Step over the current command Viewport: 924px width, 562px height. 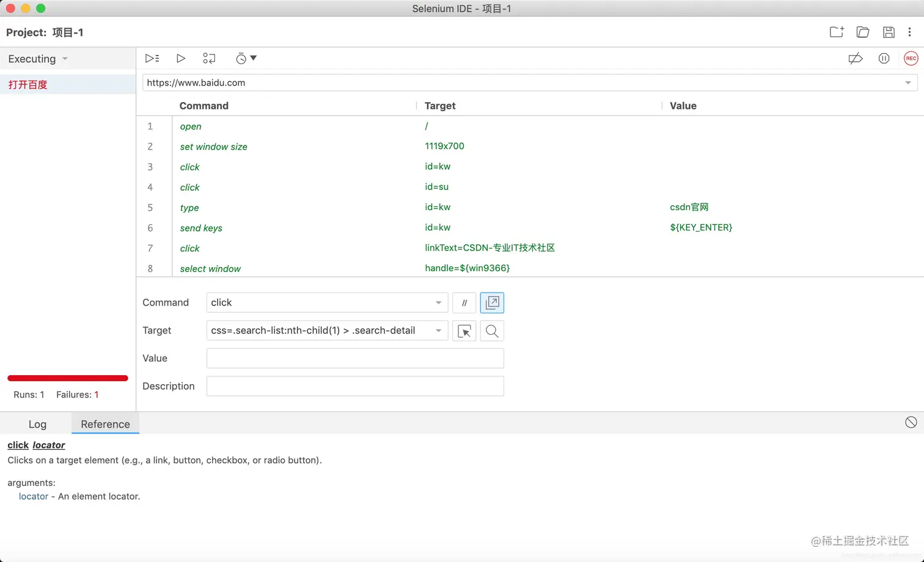[209, 59]
